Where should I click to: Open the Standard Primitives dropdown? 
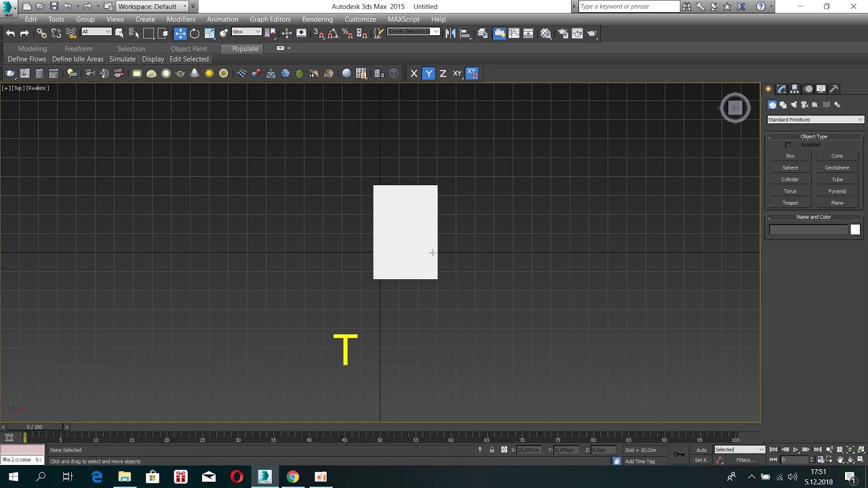tap(815, 120)
